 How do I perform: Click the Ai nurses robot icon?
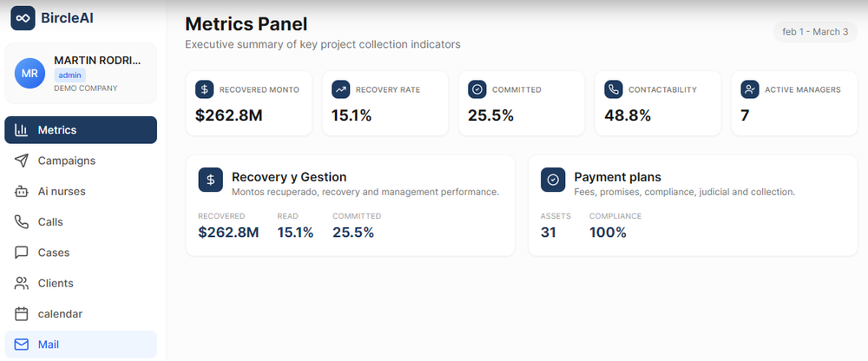coord(22,192)
